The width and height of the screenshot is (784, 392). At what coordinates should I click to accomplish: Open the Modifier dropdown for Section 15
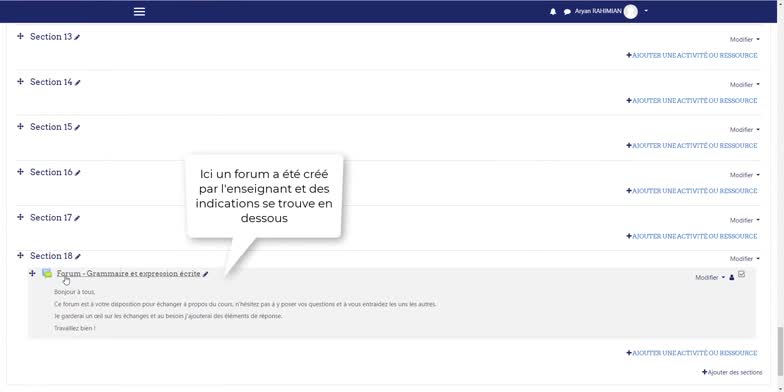(x=744, y=130)
